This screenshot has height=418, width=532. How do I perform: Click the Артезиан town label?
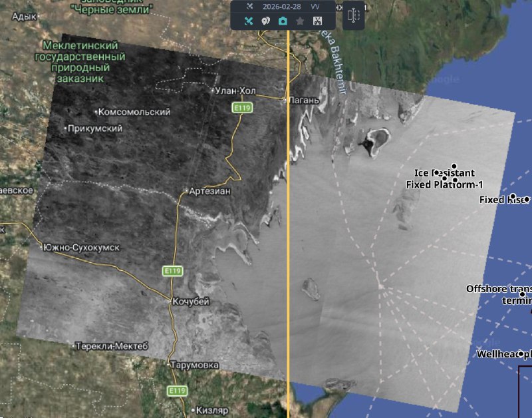[211, 191]
